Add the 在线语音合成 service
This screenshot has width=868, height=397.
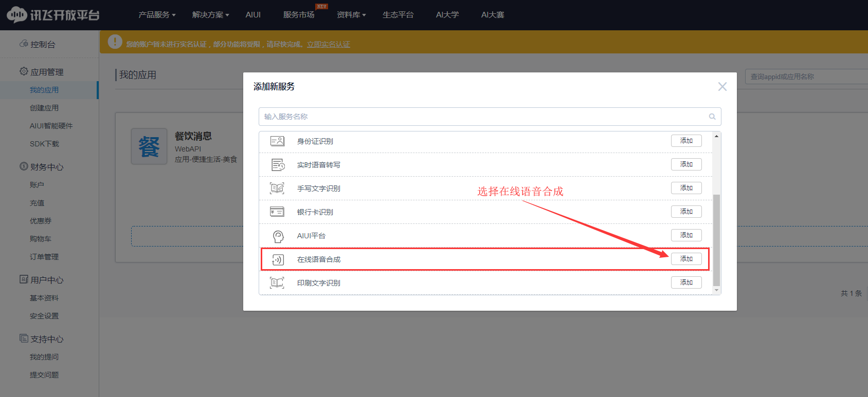tap(686, 259)
